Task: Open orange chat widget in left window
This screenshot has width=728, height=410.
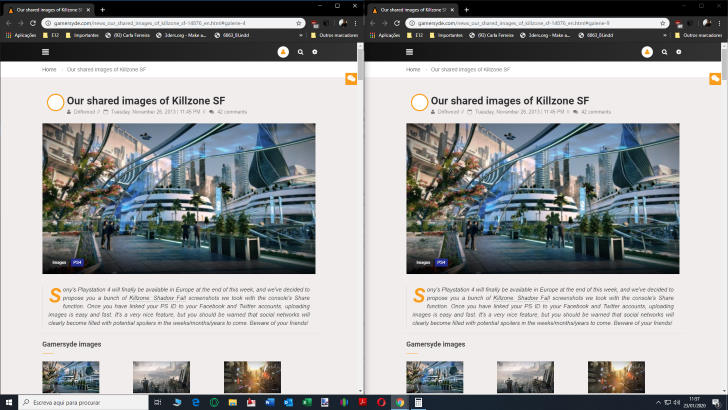Action: point(351,79)
